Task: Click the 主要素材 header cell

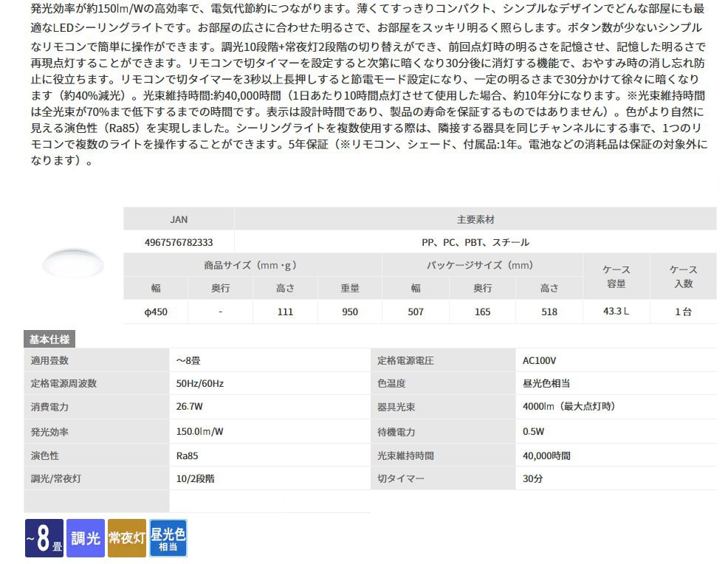Action: pos(475,219)
